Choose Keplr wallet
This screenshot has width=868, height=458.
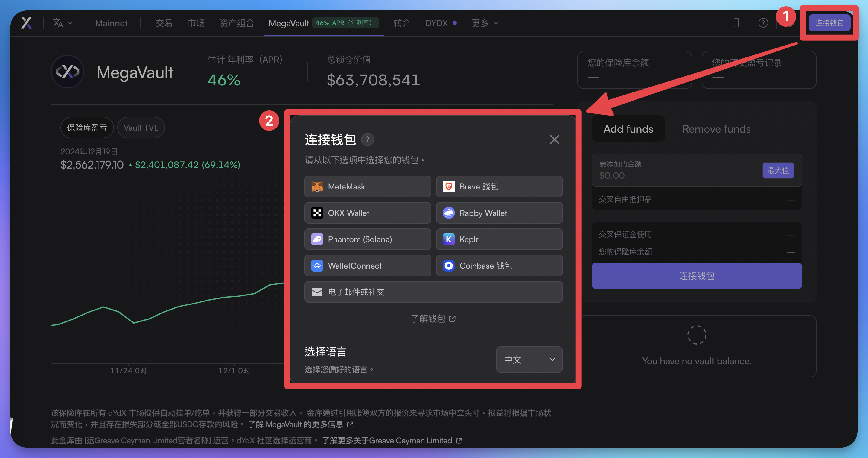tap(499, 239)
